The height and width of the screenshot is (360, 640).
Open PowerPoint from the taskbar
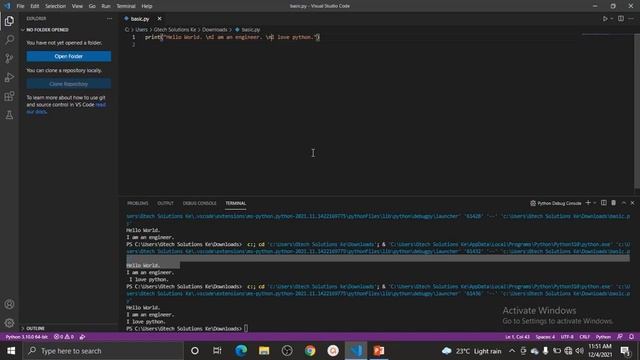click(379, 351)
